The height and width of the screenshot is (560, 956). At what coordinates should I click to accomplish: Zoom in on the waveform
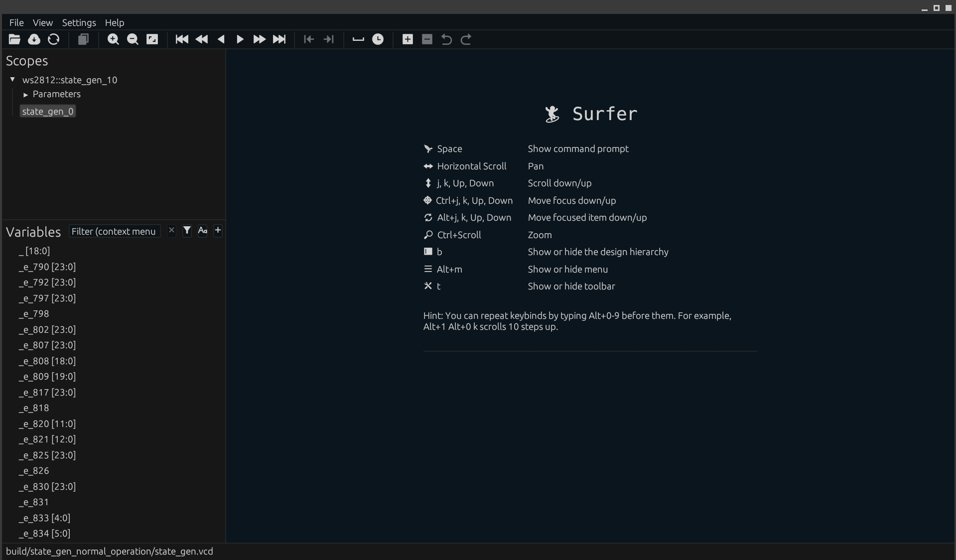point(113,39)
